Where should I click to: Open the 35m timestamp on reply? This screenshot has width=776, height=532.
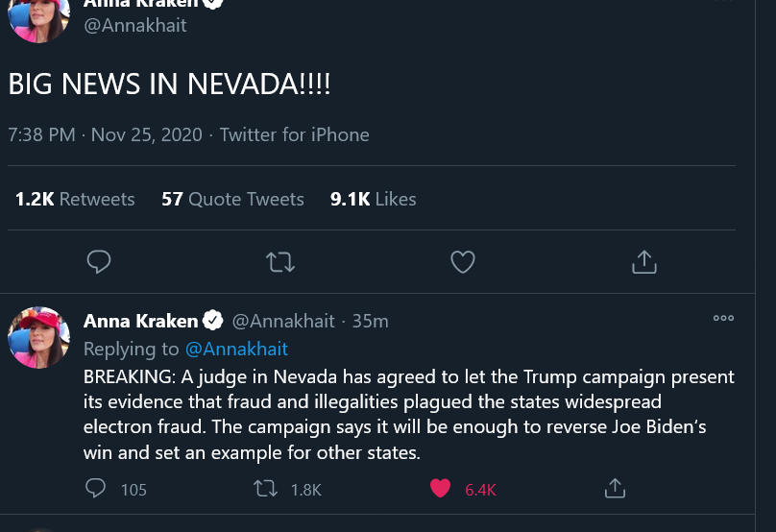370,321
